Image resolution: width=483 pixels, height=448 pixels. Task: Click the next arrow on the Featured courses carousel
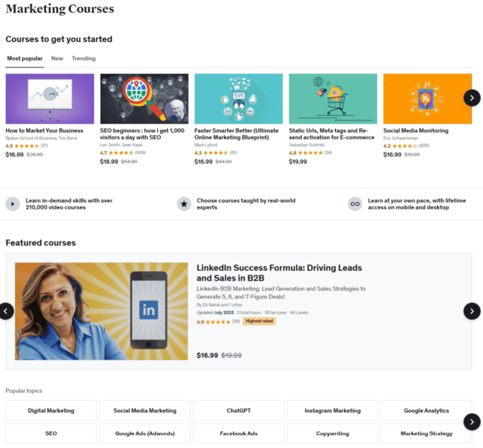click(x=472, y=311)
